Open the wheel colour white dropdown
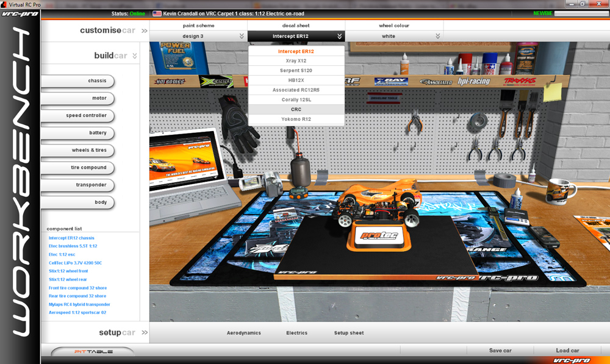The height and width of the screenshot is (364, 610). (x=393, y=36)
